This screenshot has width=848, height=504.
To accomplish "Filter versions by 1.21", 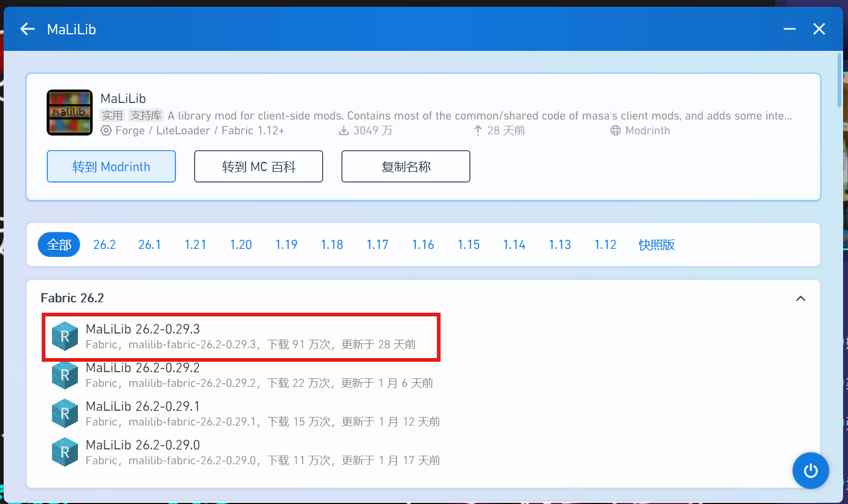I will click(195, 245).
